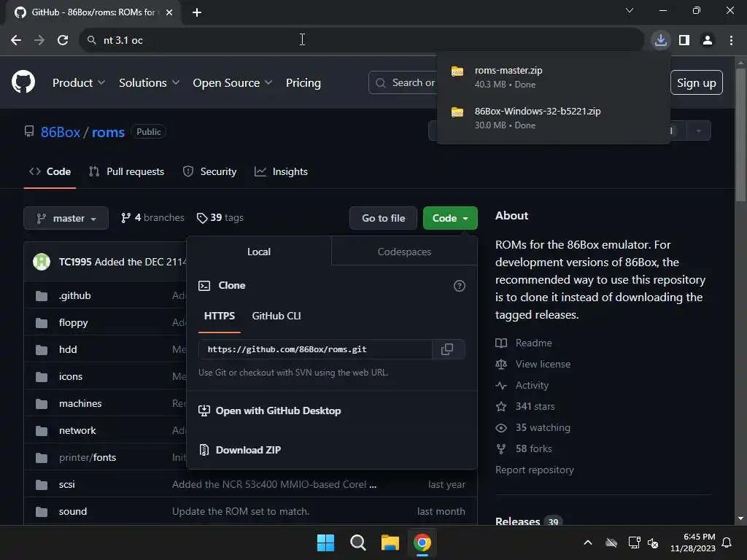Open a new browser tab with plus

coord(197,12)
